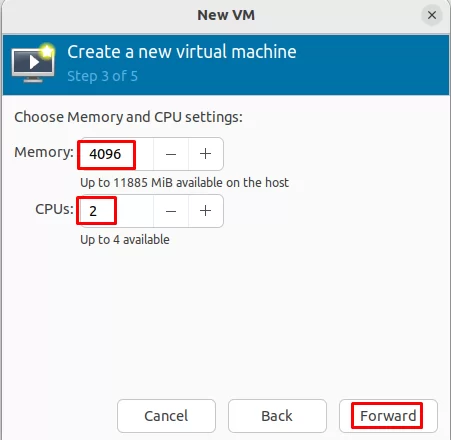Close the New VM dialog
Screen dimensions: 451x440
coord(432,15)
